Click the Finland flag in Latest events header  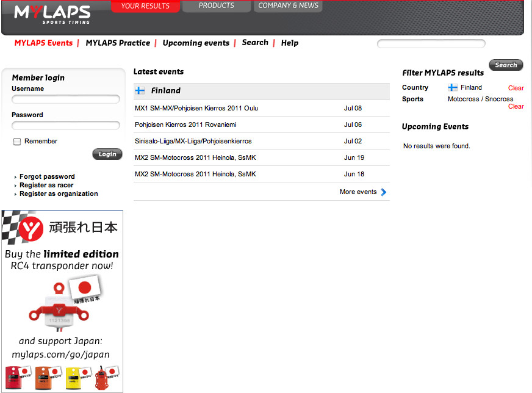pyautogui.click(x=140, y=90)
